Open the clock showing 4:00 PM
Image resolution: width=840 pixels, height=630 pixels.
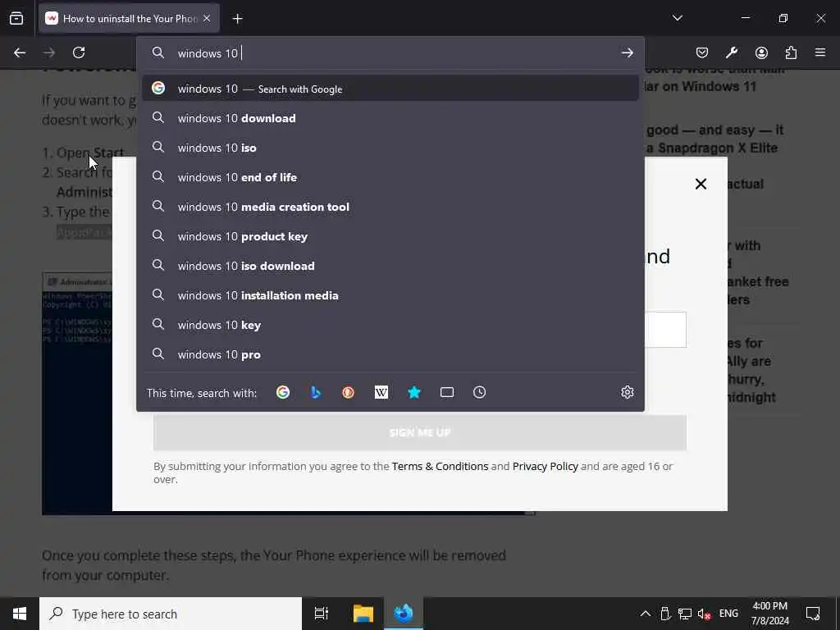(769, 614)
